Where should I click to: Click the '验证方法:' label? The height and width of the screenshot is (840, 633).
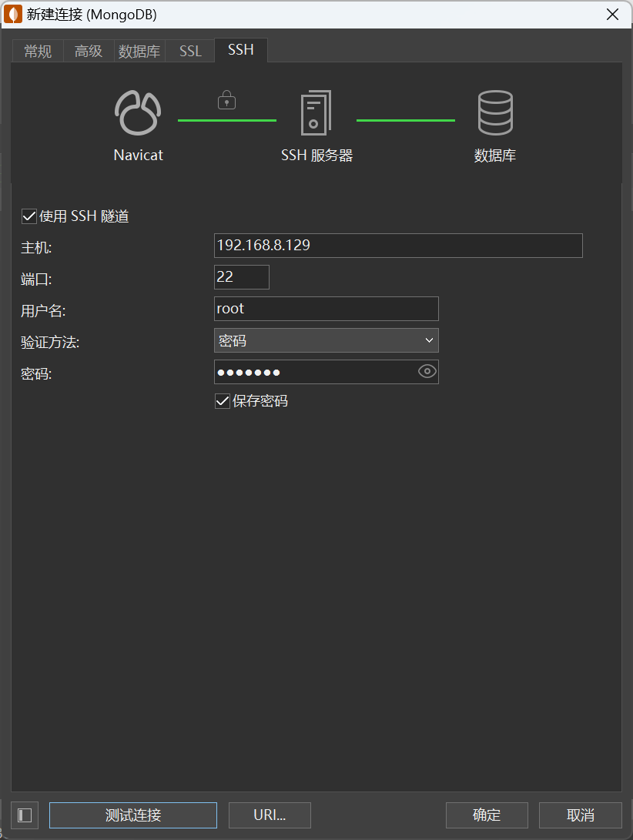click(x=50, y=343)
